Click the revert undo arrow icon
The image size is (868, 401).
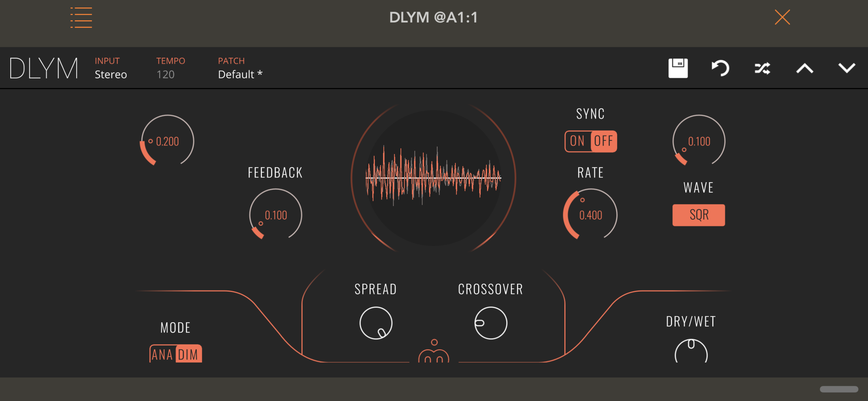[720, 68]
